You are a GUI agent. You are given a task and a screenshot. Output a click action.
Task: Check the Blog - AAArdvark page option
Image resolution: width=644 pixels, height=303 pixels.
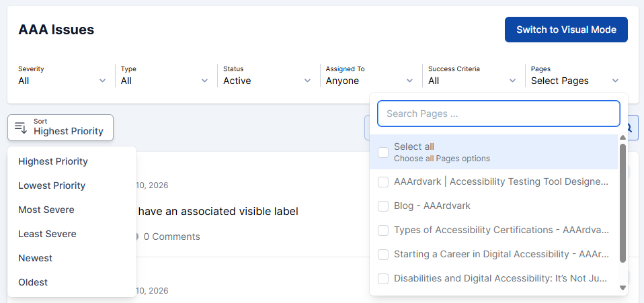[383, 206]
